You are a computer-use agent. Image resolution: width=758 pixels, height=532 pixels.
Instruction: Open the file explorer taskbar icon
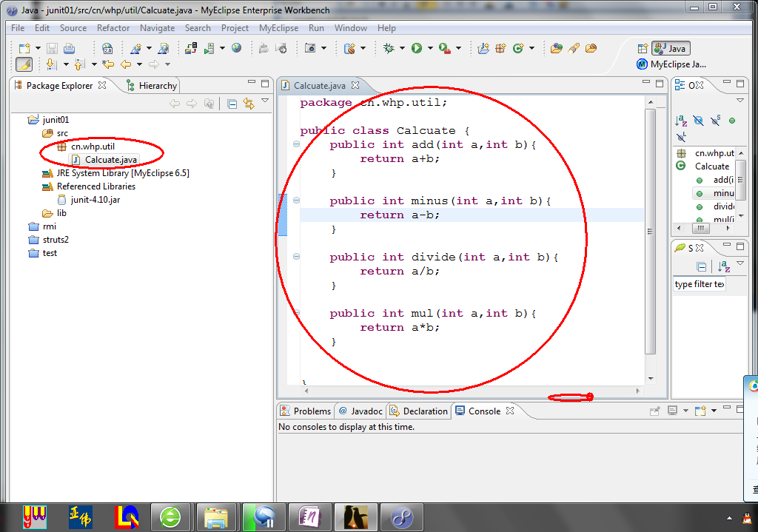coord(215,517)
